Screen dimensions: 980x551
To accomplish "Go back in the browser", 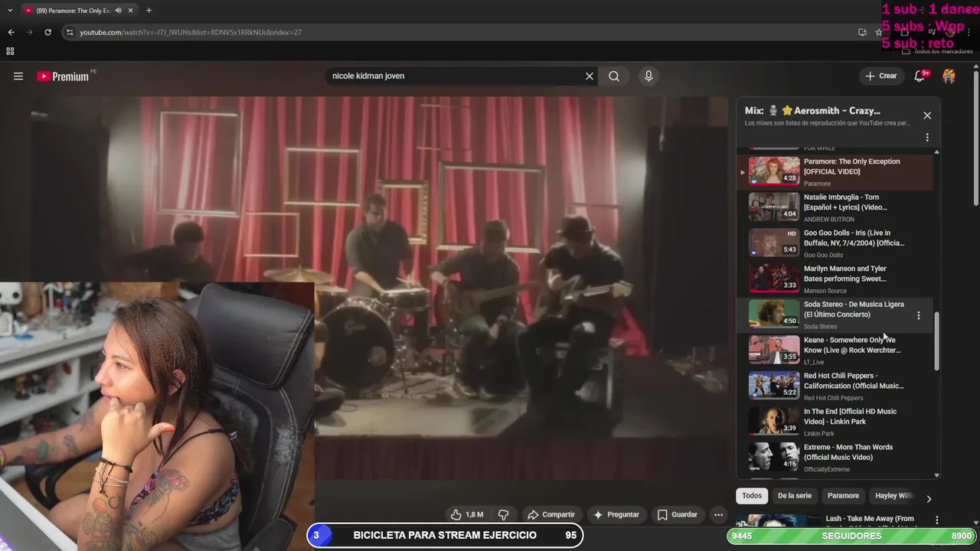I will [x=11, y=32].
